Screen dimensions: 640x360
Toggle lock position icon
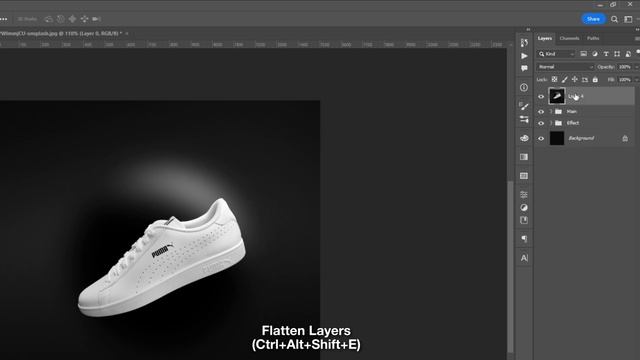coord(575,79)
